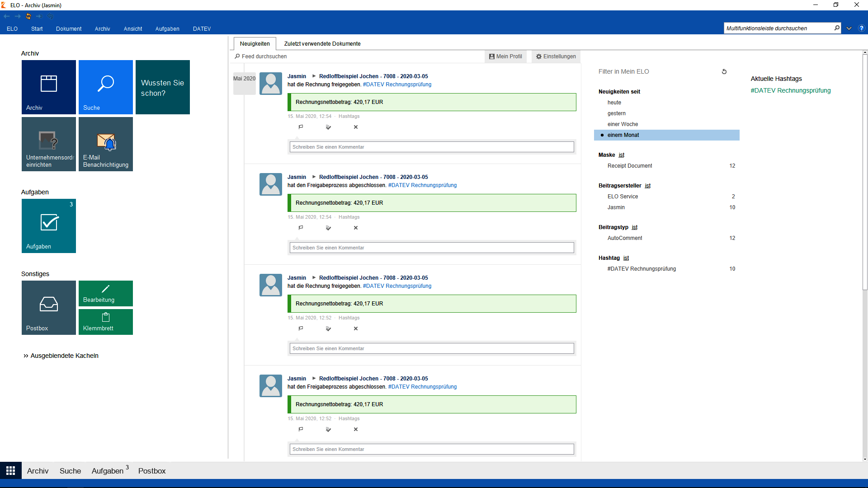
Task: Open Unternehmensordner einrichten tile
Action: click(49, 144)
